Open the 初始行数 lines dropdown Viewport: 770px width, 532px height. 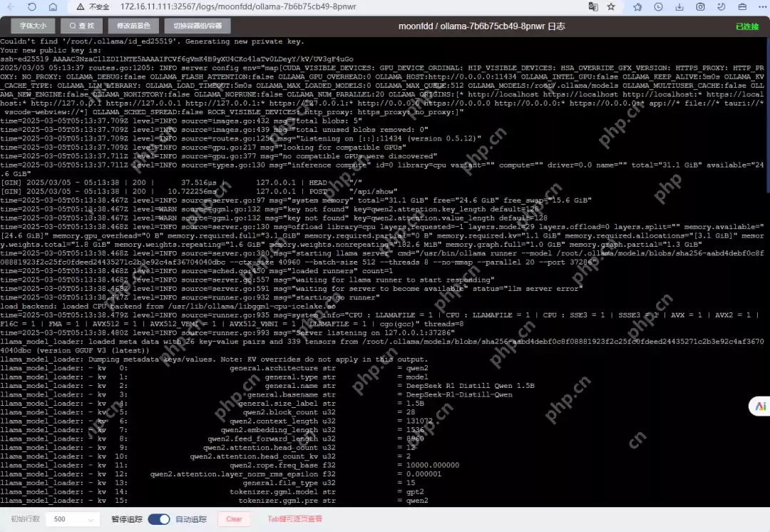point(72,519)
